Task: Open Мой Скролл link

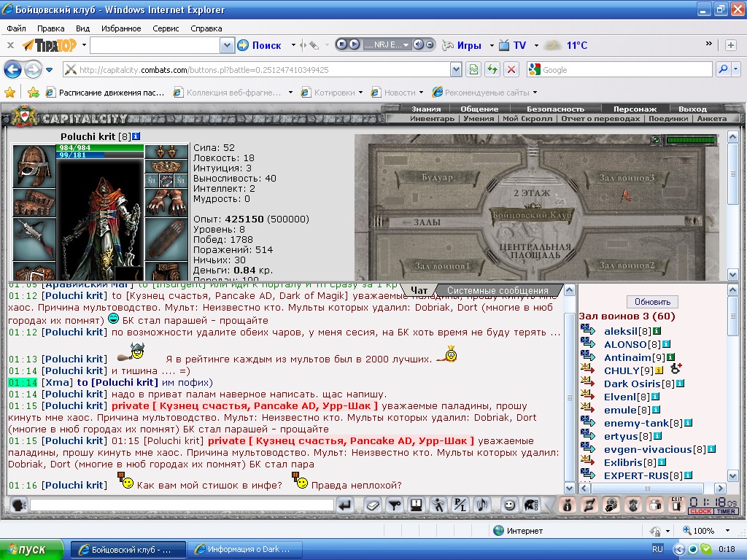Action: click(527, 119)
